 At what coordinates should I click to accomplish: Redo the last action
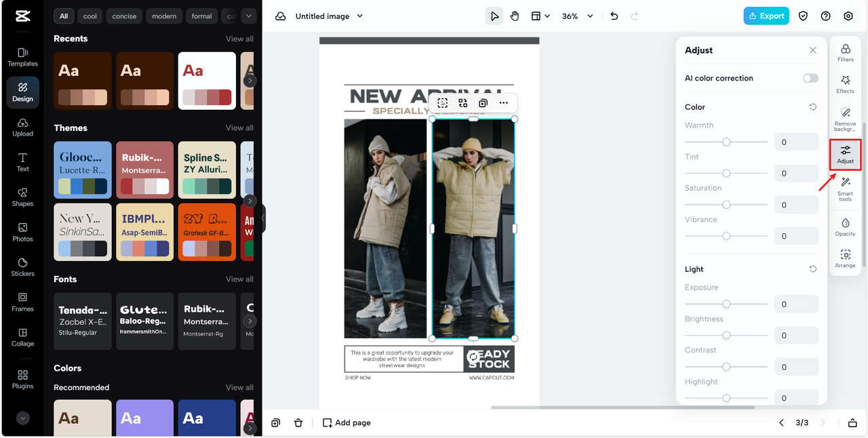[635, 16]
